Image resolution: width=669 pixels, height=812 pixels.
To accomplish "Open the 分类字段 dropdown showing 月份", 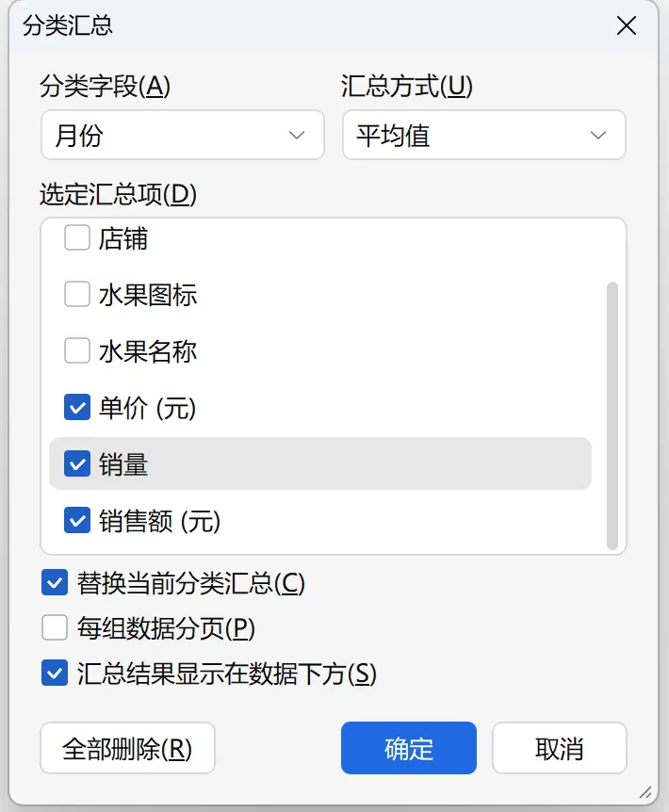I will tap(182, 135).
